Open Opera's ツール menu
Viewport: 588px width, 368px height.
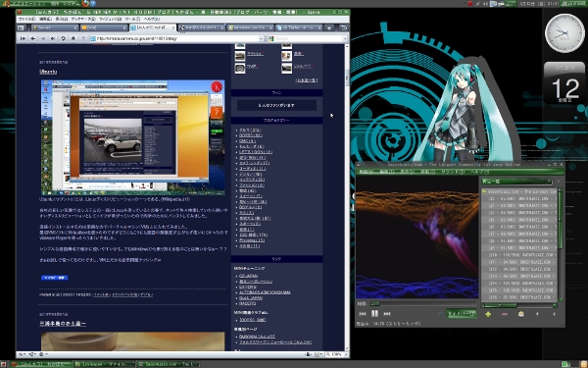(132, 19)
